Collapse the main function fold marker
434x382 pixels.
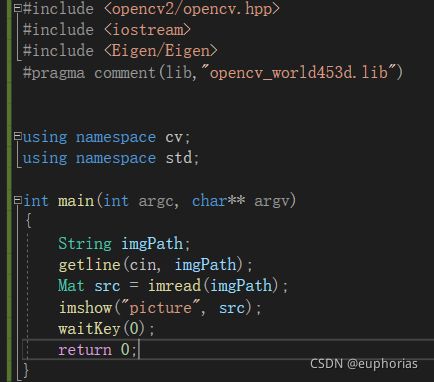18,200
